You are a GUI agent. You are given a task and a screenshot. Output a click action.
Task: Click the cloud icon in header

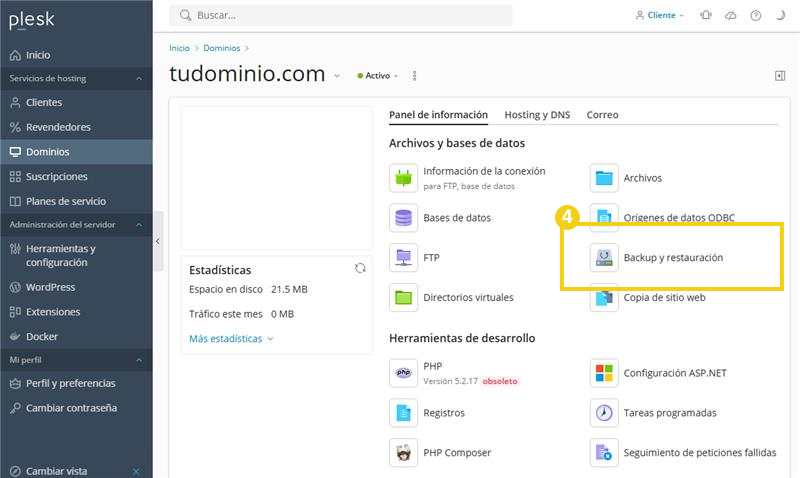tap(731, 15)
